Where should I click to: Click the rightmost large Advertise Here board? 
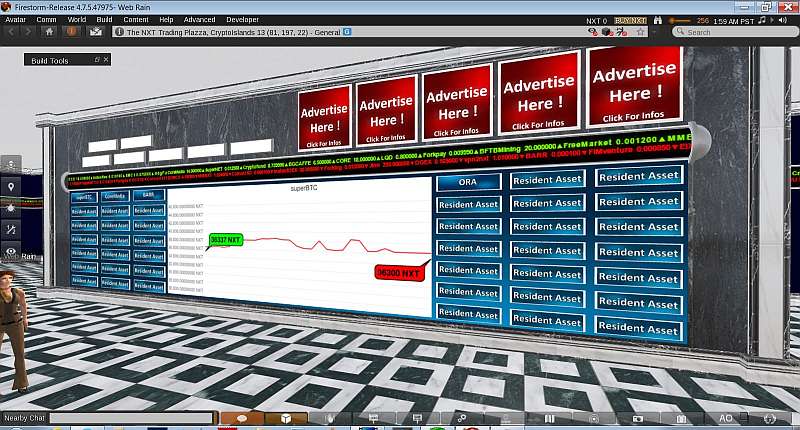(634, 87)
